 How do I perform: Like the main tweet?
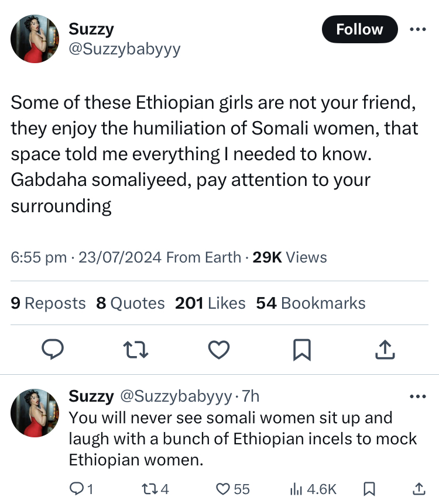[219, 350]
